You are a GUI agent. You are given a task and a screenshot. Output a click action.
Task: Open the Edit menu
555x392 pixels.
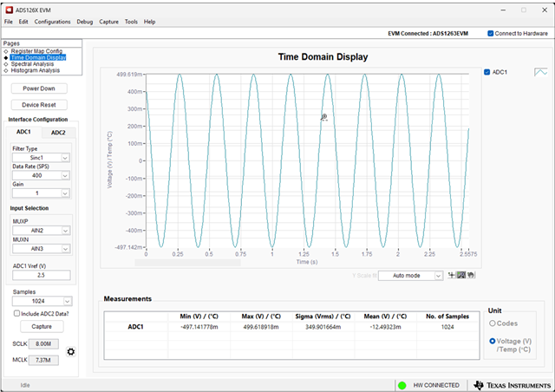tap(23, 22)
